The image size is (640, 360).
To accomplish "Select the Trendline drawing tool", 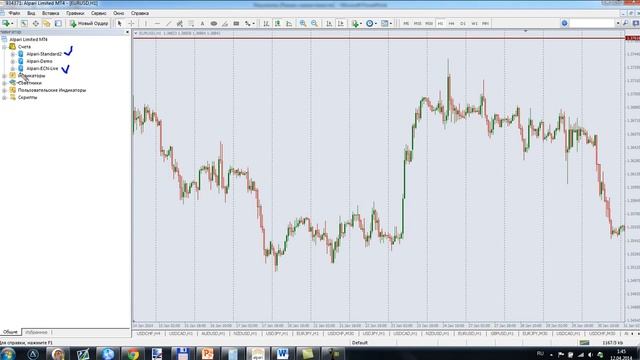I will tap(168, 24).
